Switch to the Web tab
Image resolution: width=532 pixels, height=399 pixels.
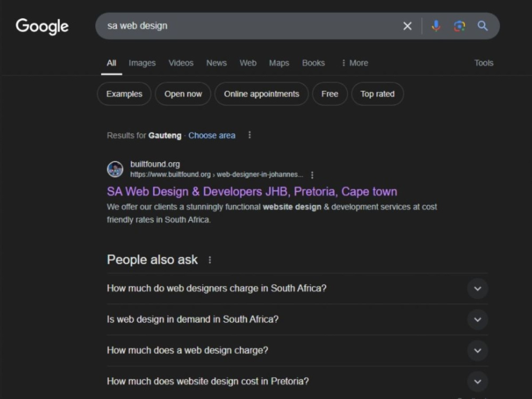(248, 63)
